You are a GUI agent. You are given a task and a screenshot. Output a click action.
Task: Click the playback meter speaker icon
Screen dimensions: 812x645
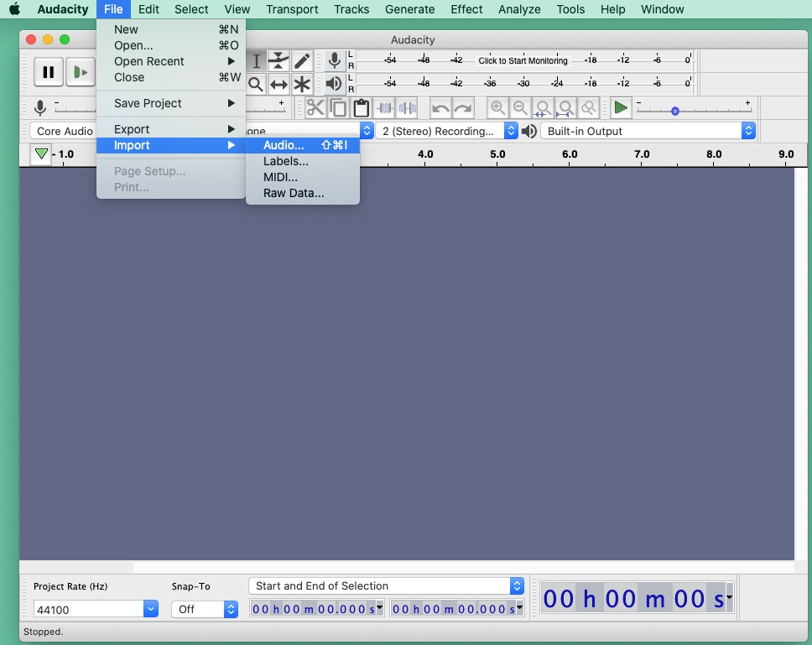pyautogui.click(x=335, y=83)
